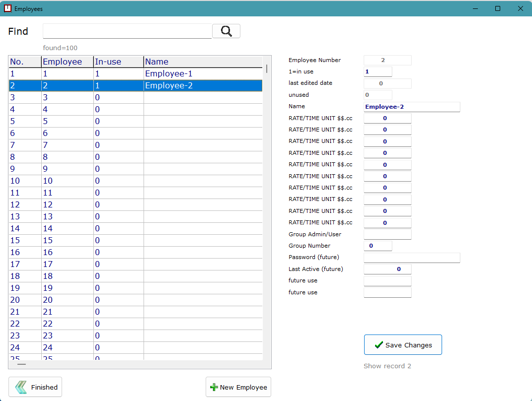532x401 pixels.
Task: Click the Employees app icon in title bar
Action: point(7,8)
